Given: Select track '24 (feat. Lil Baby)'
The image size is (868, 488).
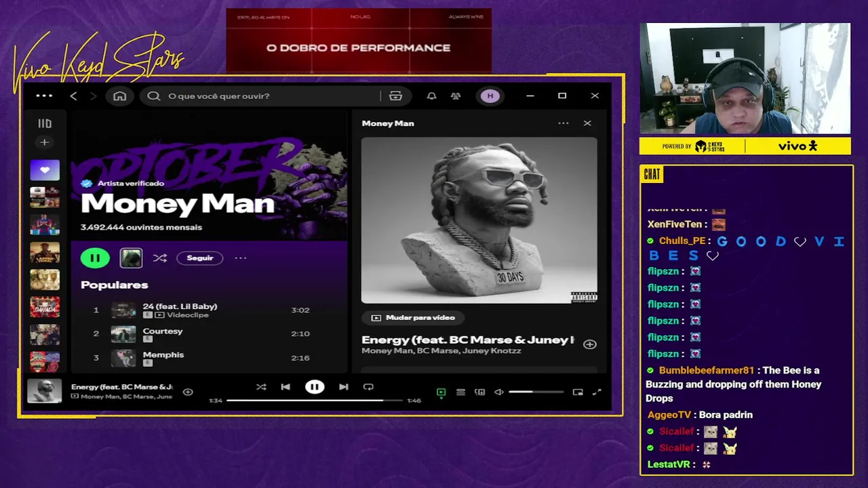Looking at the screenshot, I should tap(180, 306).
